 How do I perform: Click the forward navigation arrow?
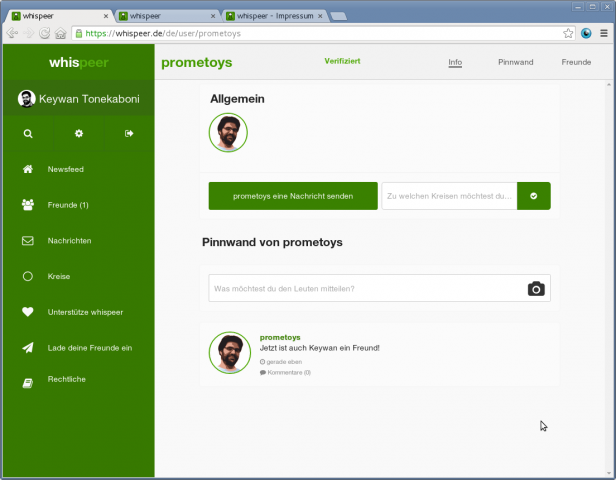pyautogui.click(x=28, y=33)
